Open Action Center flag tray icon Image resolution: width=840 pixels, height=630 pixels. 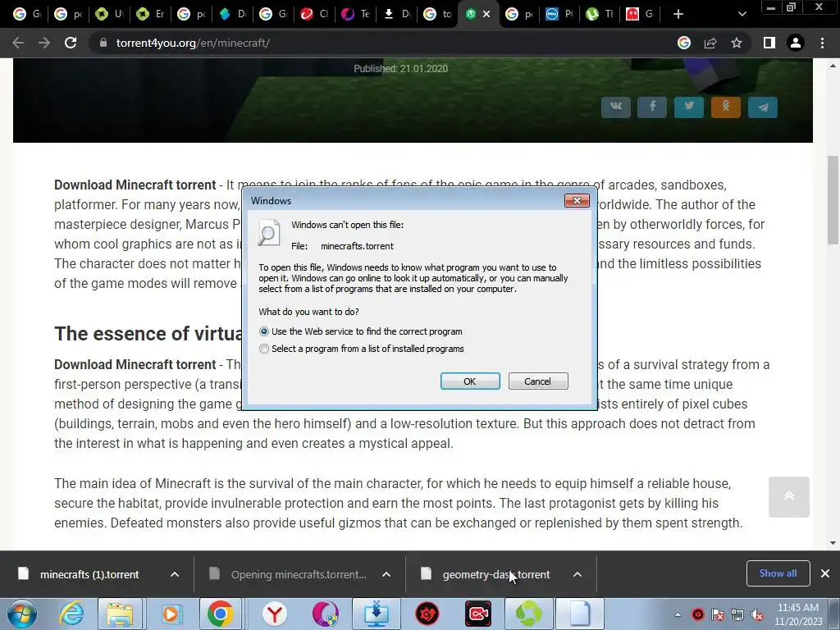click(x=717, y=614)
